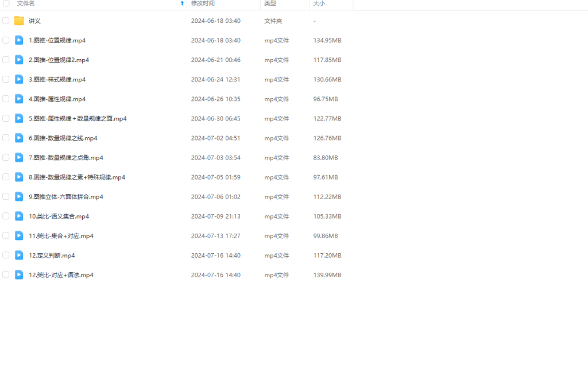Check the box for 2.图推-位置规律2.mp4
This screenshot has width=588, height=368.
click(x=6, y=60)
